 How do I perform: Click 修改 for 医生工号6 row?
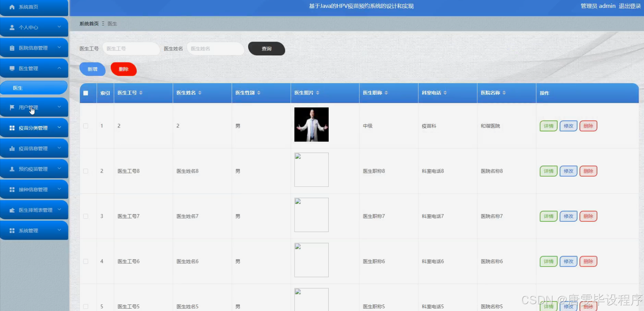pos(569,262)
